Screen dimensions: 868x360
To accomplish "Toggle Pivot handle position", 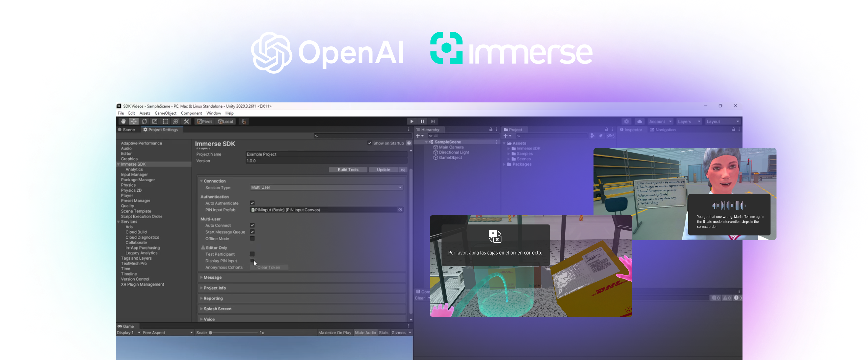I will coord(205,121).
